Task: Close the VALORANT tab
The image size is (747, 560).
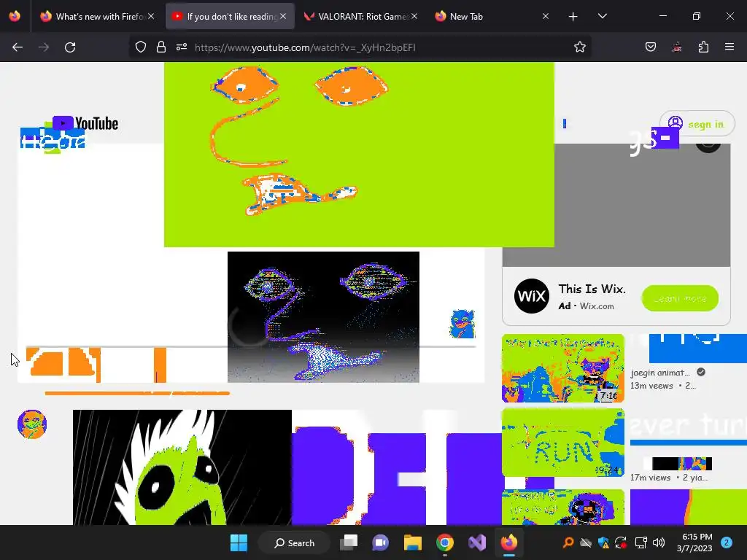Action: (414, 16)
